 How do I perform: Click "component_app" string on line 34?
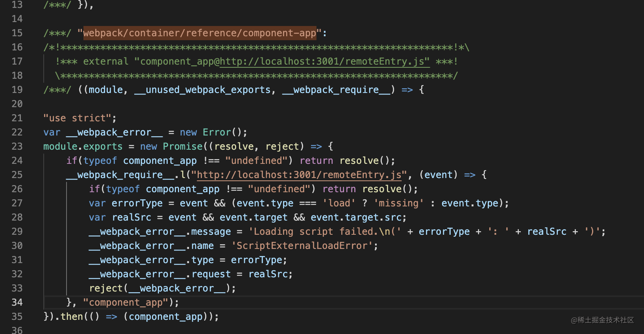click(126, 302)
